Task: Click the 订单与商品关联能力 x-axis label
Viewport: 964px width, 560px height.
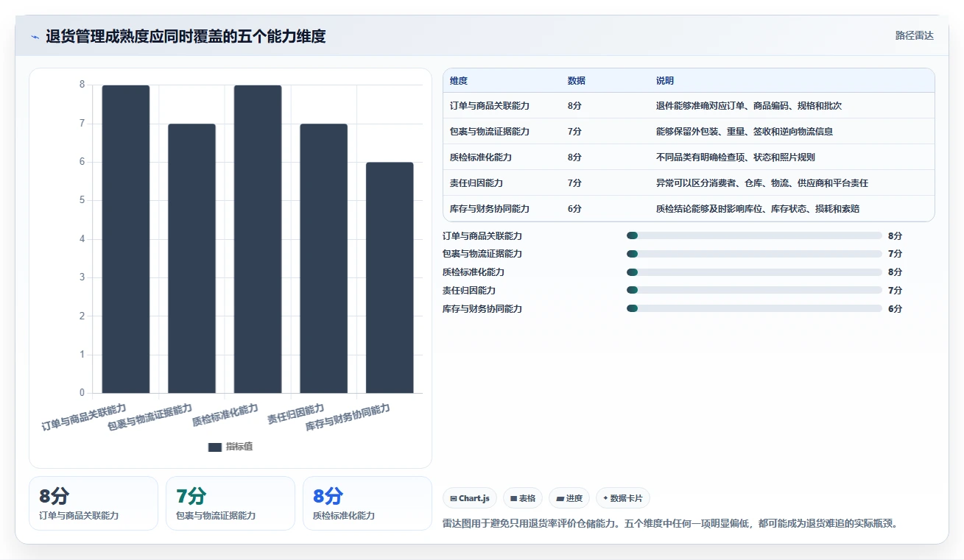Action: coord(83,417)
